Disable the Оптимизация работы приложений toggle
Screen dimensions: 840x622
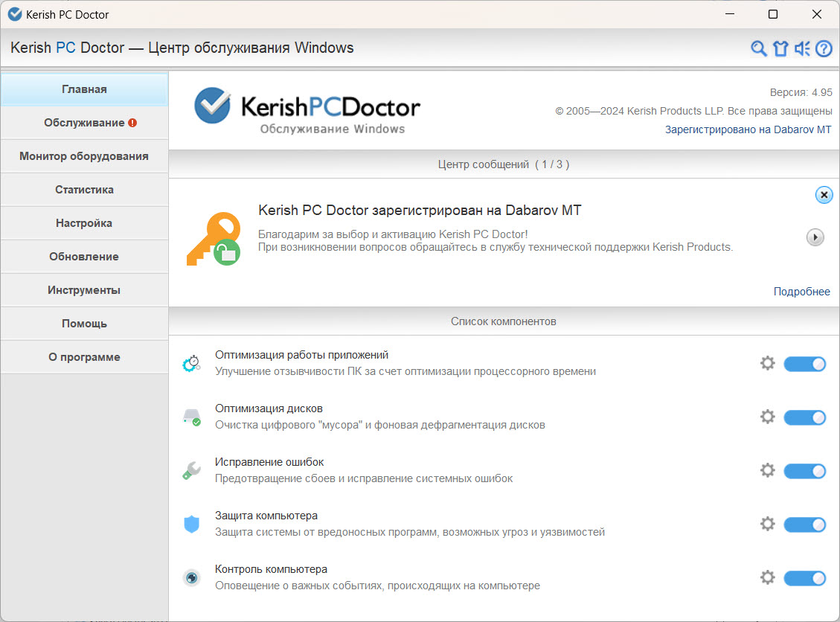pyautogui.click(x=804, y=364)
